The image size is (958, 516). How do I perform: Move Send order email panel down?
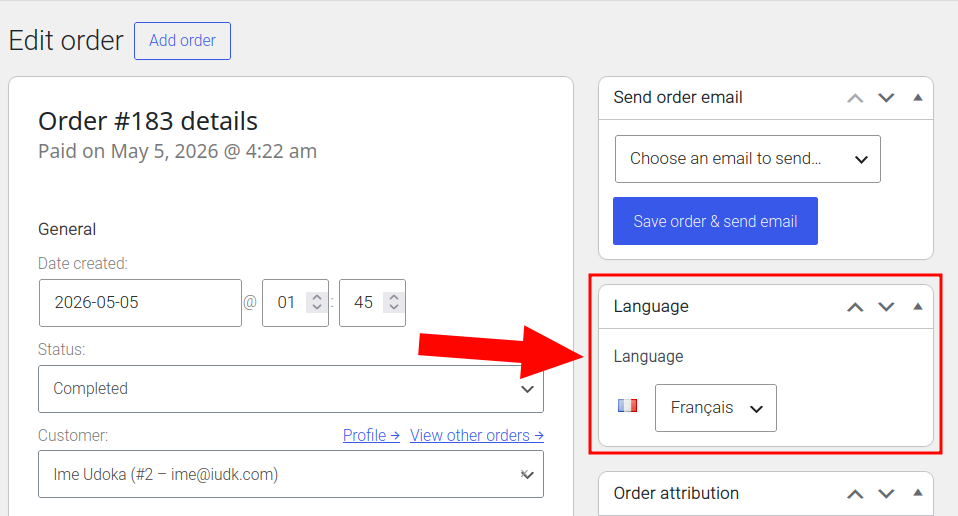coord(886,98)
